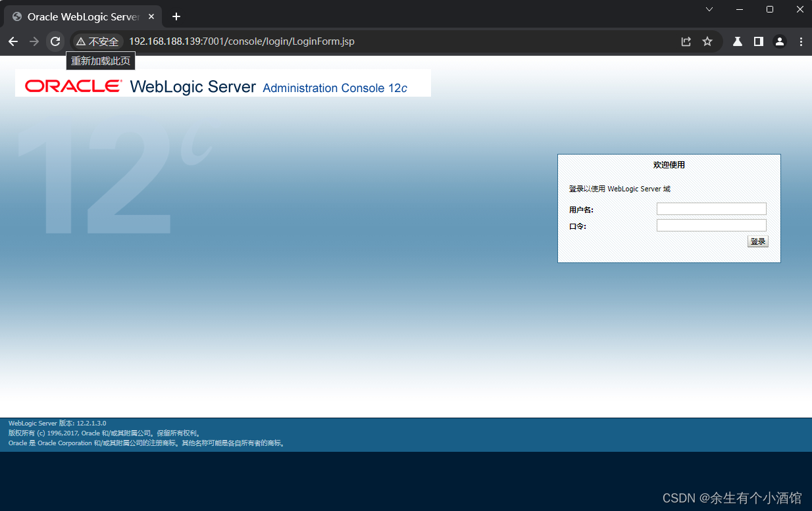Click the 用户名: label
Image resolution: width=812 pixels, height=511 pixels.
point(581,210)
